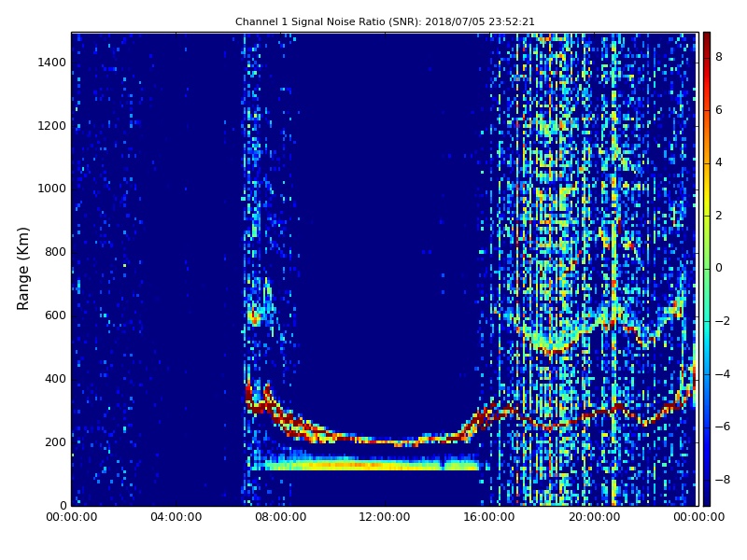
Task: Select the Range (Km) y-axis label
Action: pyautogui.click(x=22, y=269)
